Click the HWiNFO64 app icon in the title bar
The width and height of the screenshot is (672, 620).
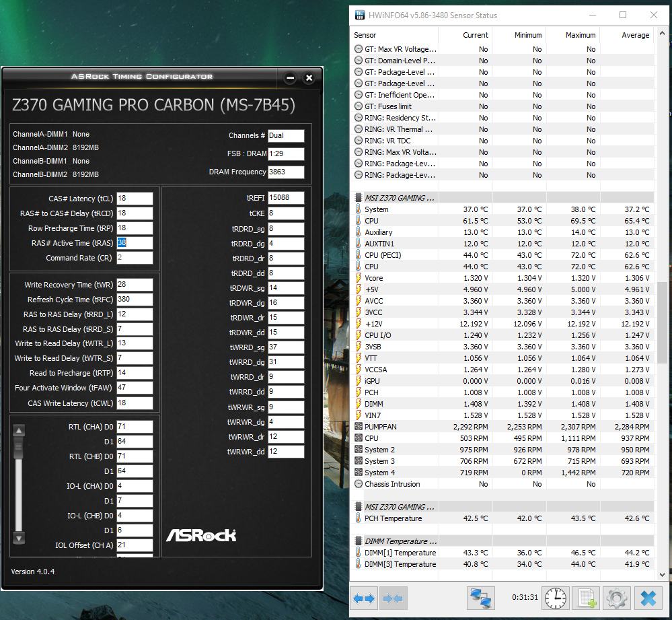(x=360, y=15)
